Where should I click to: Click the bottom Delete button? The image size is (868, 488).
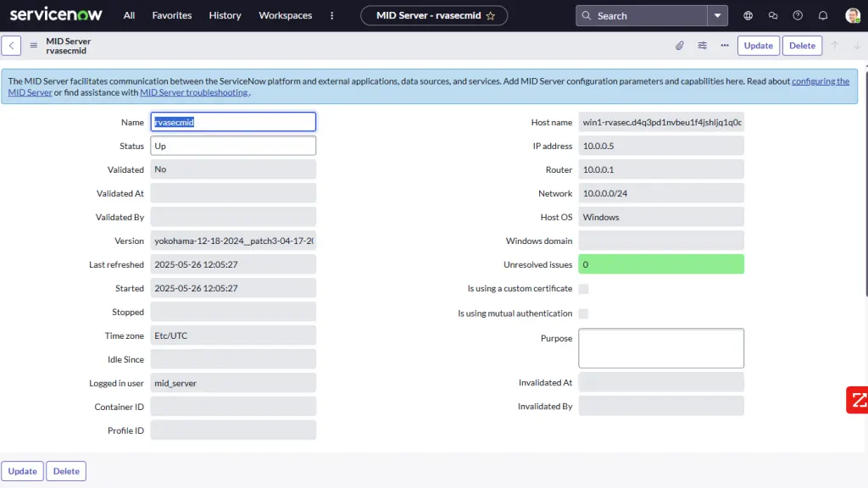click(x=66, y=471)
